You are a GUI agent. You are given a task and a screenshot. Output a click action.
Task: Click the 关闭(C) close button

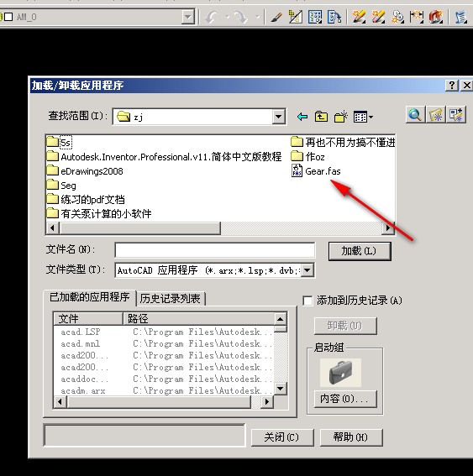[x=282, y=437]
